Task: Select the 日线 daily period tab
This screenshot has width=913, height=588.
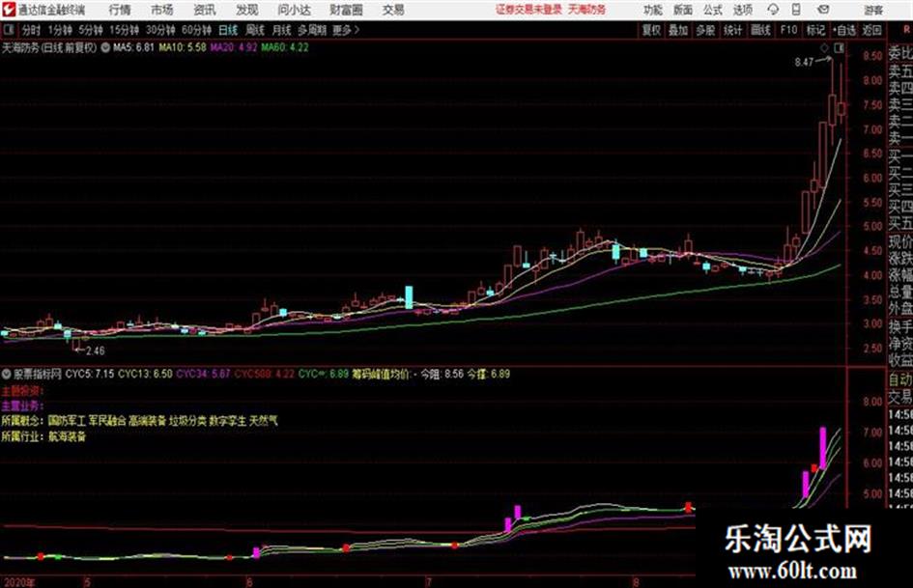Action: pyautogui.click(x=228, y=30)
